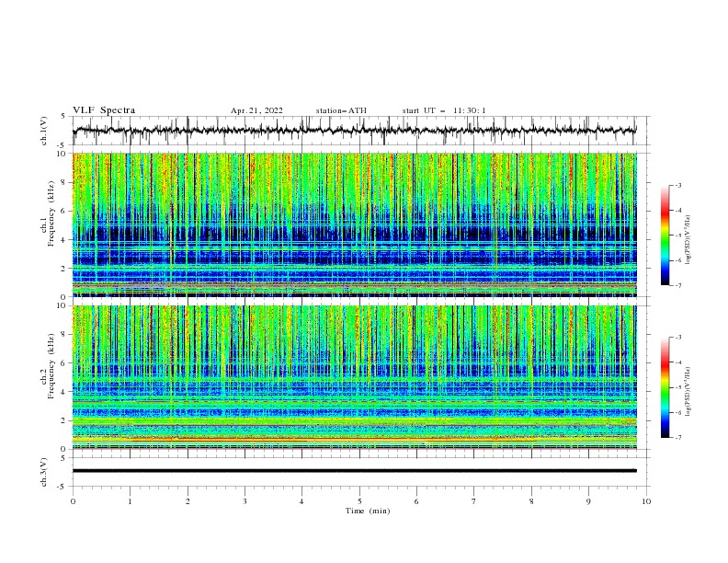Image resolution: width=728 pixels, height=563 pixels.
Task: Select the "start UT = 11:30:1" text
Action: (444, 110)
